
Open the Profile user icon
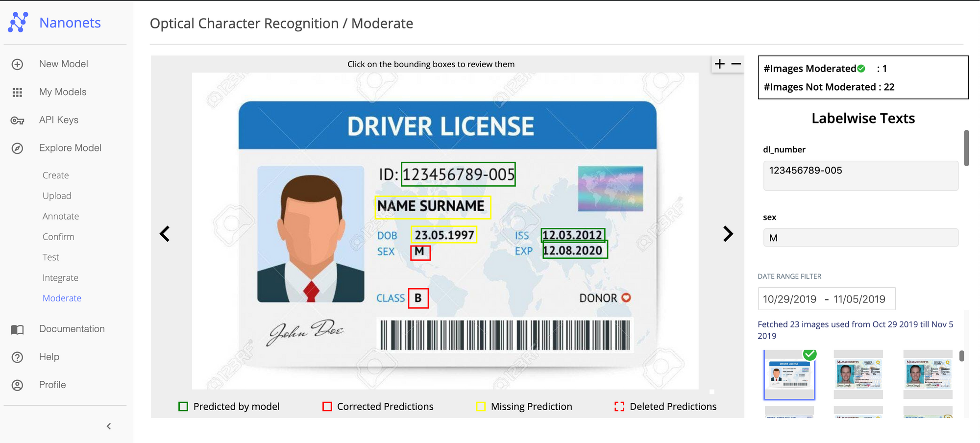(17, 385)
